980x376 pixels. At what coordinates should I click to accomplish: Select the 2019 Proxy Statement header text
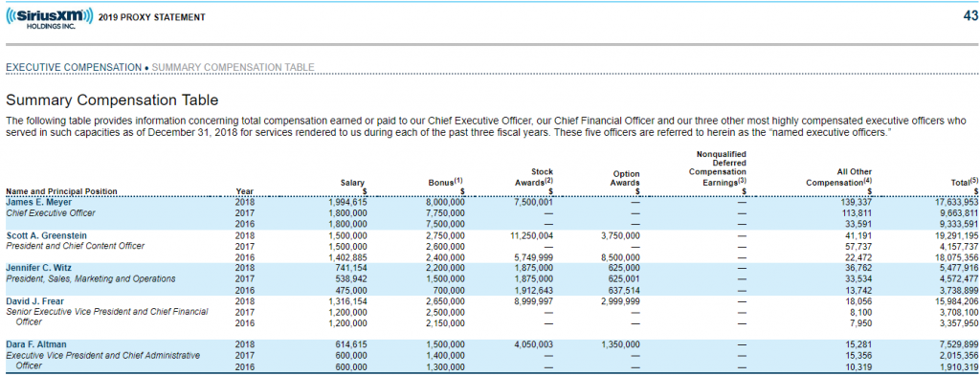click(152, 17)
